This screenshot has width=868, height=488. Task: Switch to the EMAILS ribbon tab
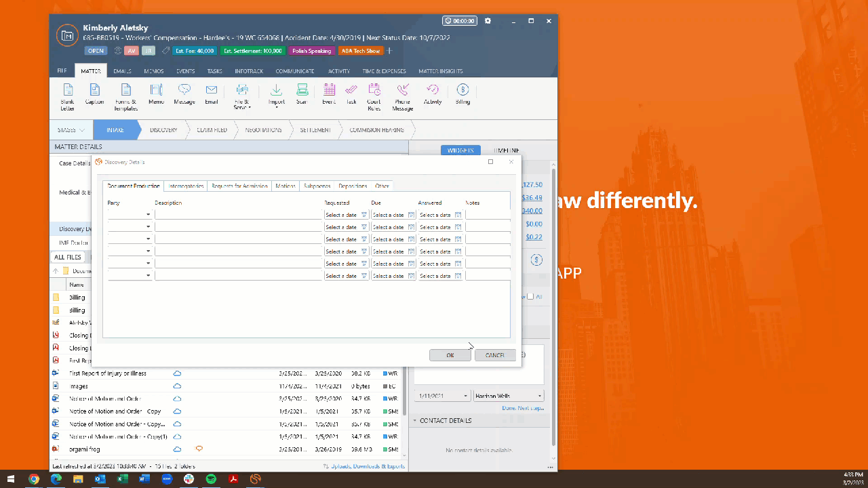122,71
